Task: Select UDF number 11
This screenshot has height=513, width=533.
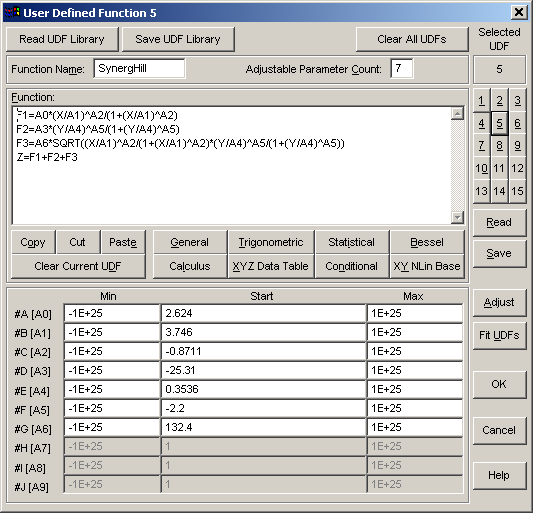Action: click(499, 168)
